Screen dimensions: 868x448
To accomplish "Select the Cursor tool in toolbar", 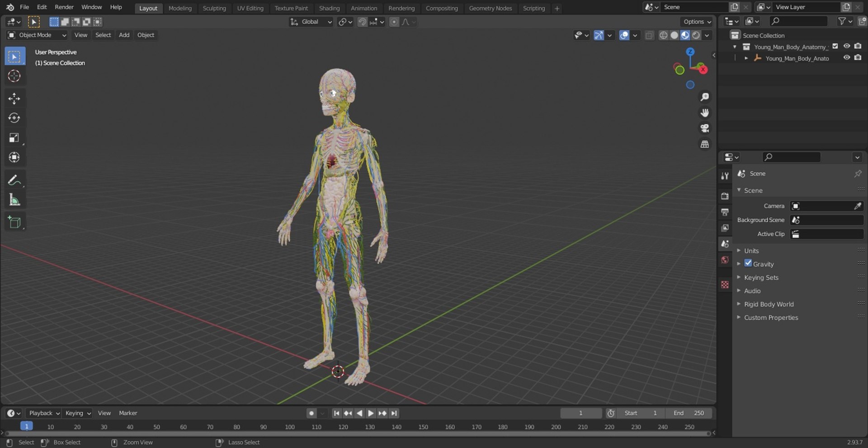I will coord(14,76).
